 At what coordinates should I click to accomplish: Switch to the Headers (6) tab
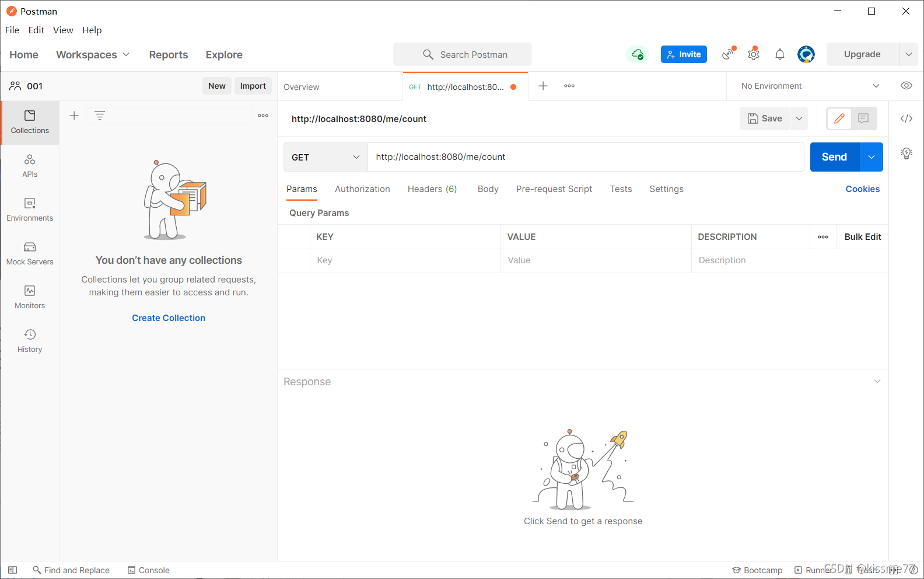[432, 189]
